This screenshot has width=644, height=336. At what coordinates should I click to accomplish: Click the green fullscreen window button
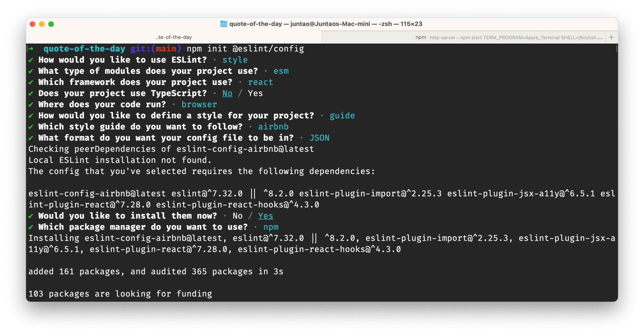pos(51,24)
